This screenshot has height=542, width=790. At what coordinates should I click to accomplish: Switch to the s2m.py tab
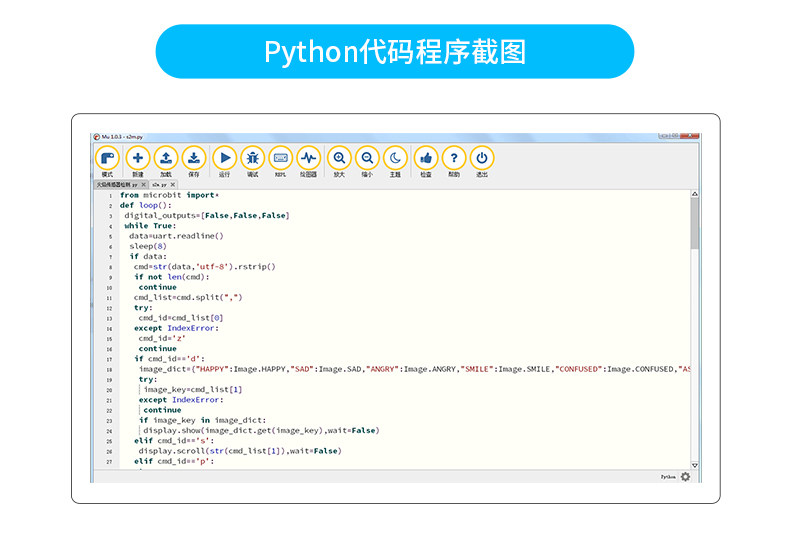pyautogui.click(x=160, y=185)
